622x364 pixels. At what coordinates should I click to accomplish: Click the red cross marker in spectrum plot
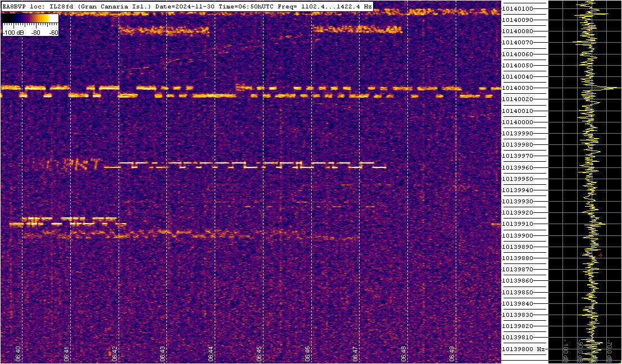[x=601, y=255]
